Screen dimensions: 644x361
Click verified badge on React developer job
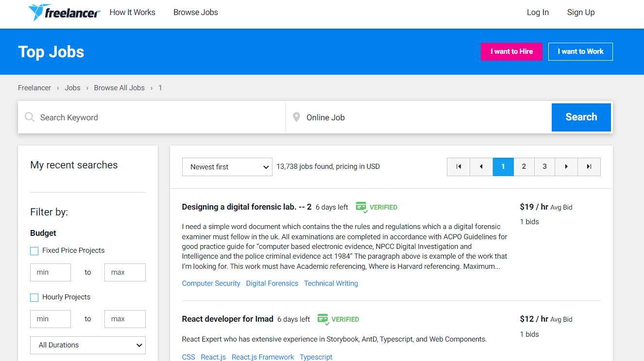[338, 319]
